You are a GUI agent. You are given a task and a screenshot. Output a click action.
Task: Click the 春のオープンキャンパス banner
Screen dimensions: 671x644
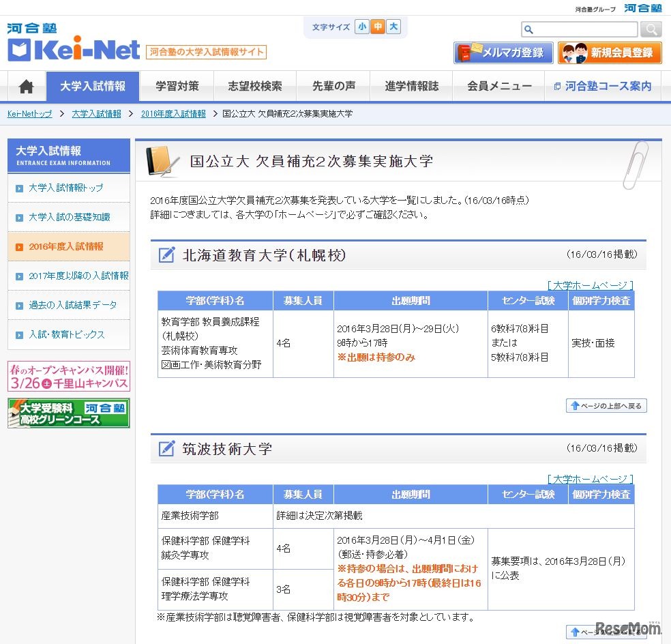68,376
